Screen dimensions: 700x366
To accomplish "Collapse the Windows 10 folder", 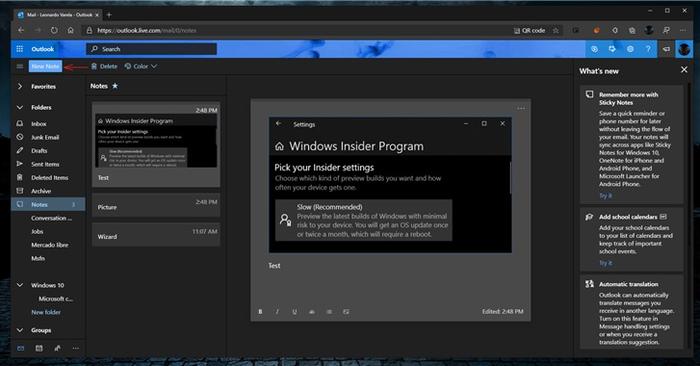I will click(x=20, y=285).
